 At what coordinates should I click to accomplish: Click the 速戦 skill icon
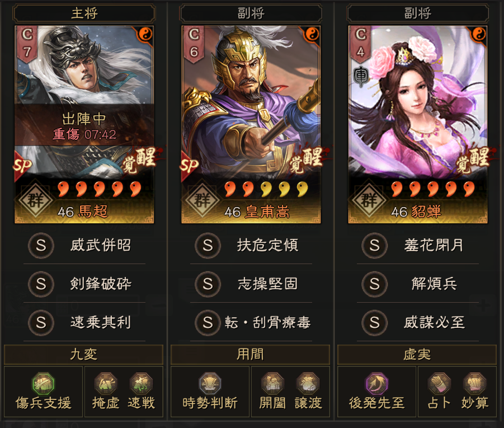point(141,383)
